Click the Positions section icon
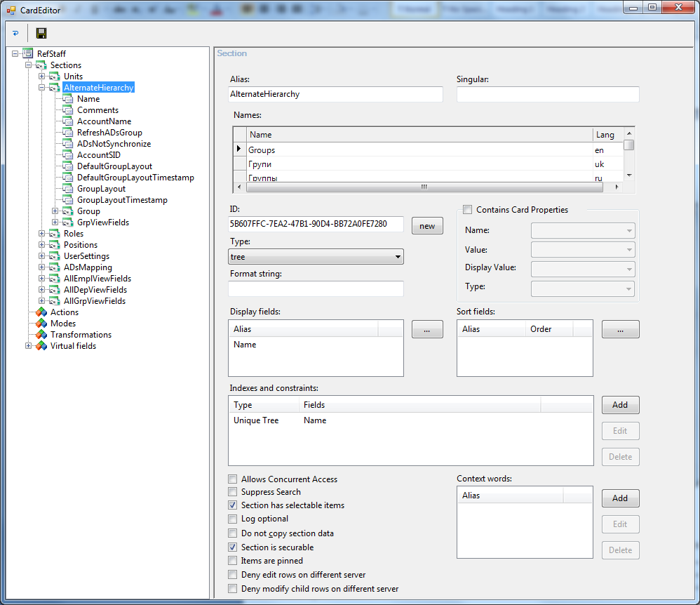 pos(55,245)
